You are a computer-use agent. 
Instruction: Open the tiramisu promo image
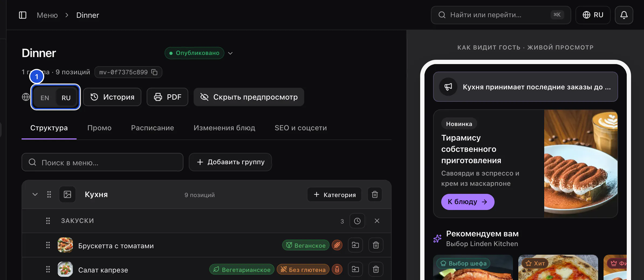tap(581, 164)
